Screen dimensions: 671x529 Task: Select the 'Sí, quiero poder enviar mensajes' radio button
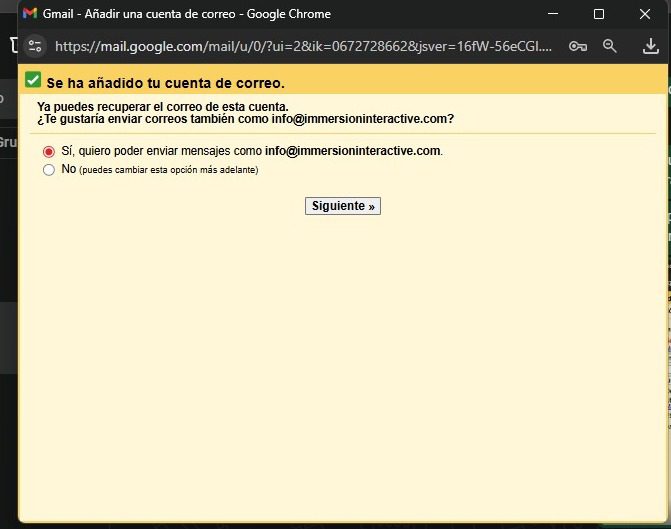coord(49,151)
